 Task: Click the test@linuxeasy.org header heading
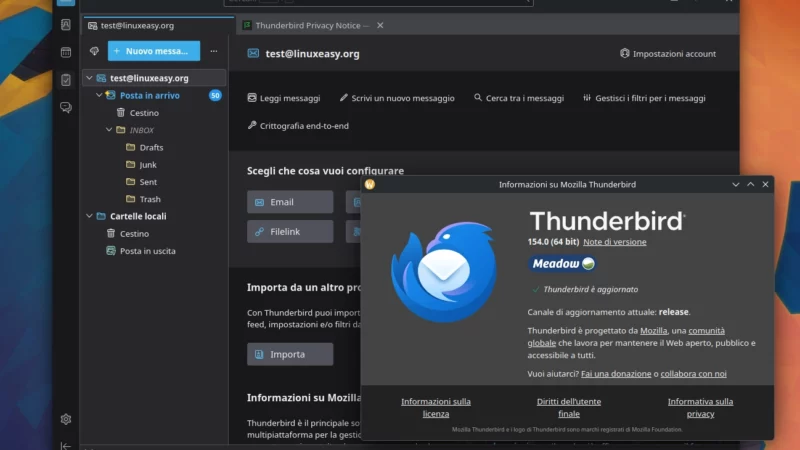pos(312,54)
